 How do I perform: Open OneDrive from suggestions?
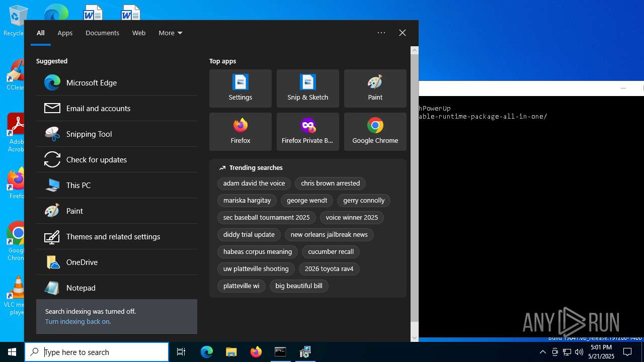coord(116,262)
